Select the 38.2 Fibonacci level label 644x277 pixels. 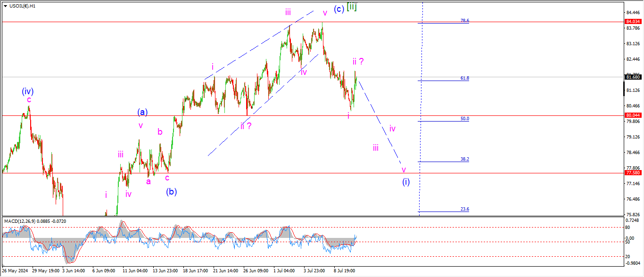[x=464, y=159]
